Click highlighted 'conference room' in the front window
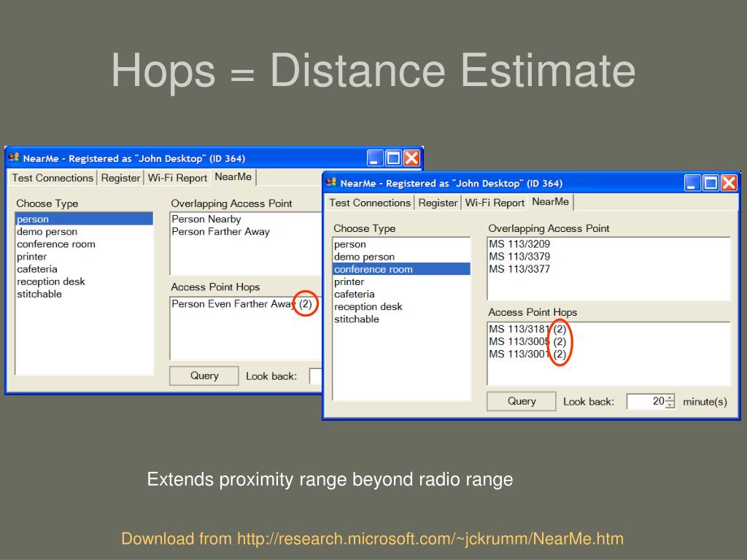This screenshot has width=747, height=560. [x=402, y=269]
